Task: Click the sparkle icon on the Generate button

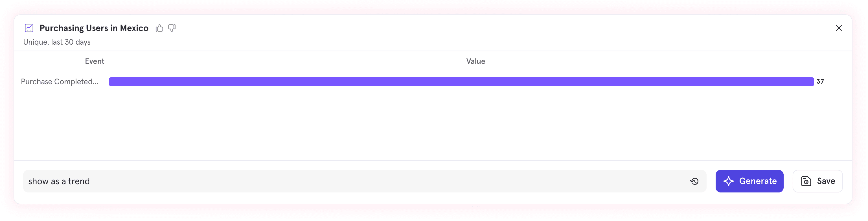Action: click(x=728, y=181)
